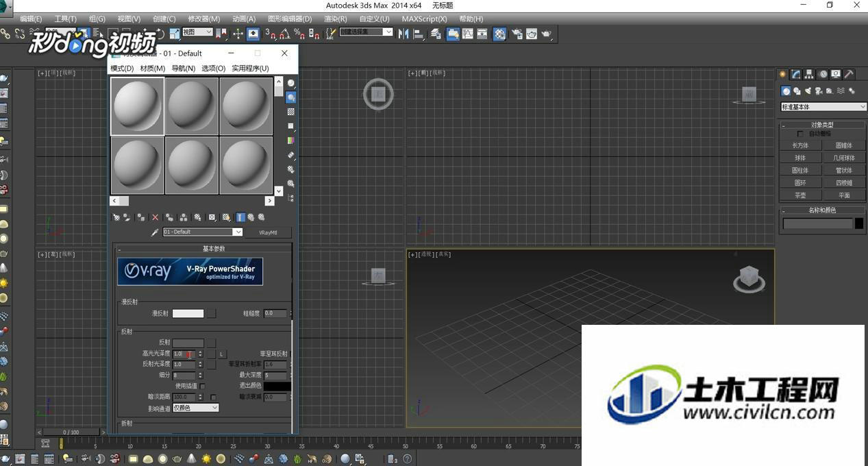
Task: Open the 渲染(R) menu
Action: 335,19
